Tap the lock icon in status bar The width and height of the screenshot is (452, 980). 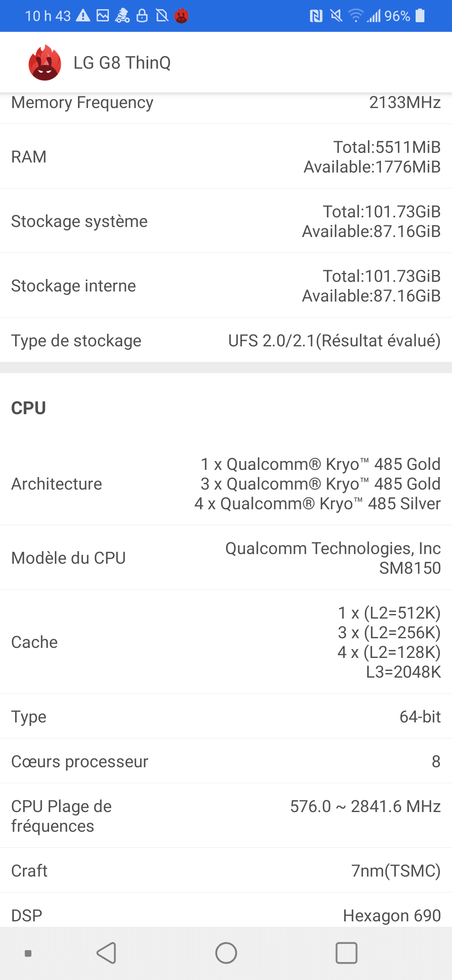[142, 16]
